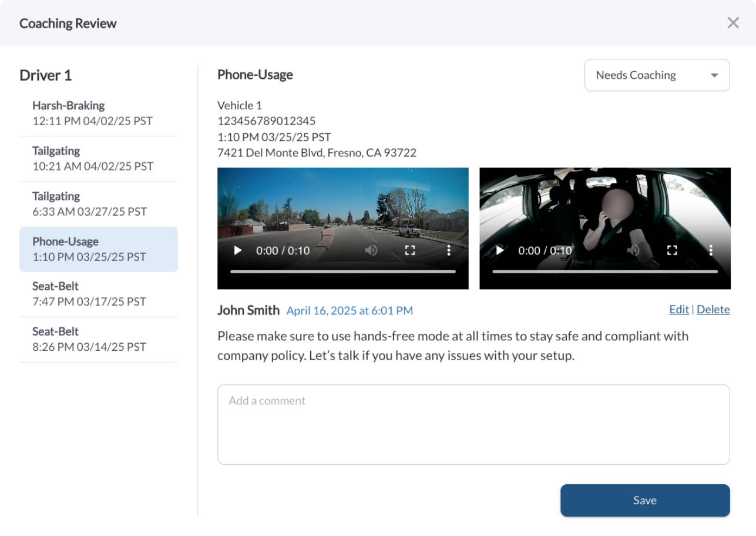Delete John Smith's comment
Image resolution: width=756 pixels, height=536 pixels.
click(x=713, y=310)
